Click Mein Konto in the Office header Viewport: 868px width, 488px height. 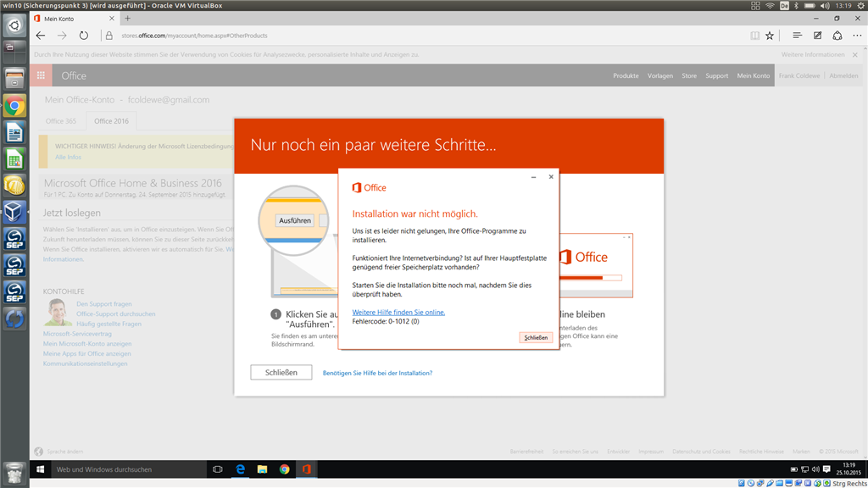pyautogui.click(x=754, y=75)
